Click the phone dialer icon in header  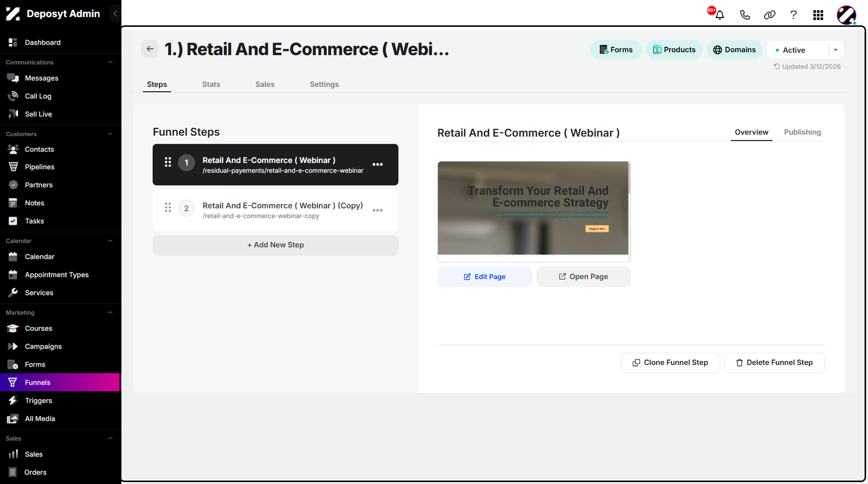point(745,15)
